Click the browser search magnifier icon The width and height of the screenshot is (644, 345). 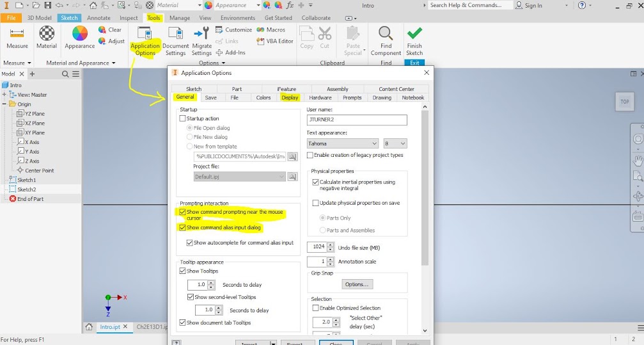click(x=65, y=74)
